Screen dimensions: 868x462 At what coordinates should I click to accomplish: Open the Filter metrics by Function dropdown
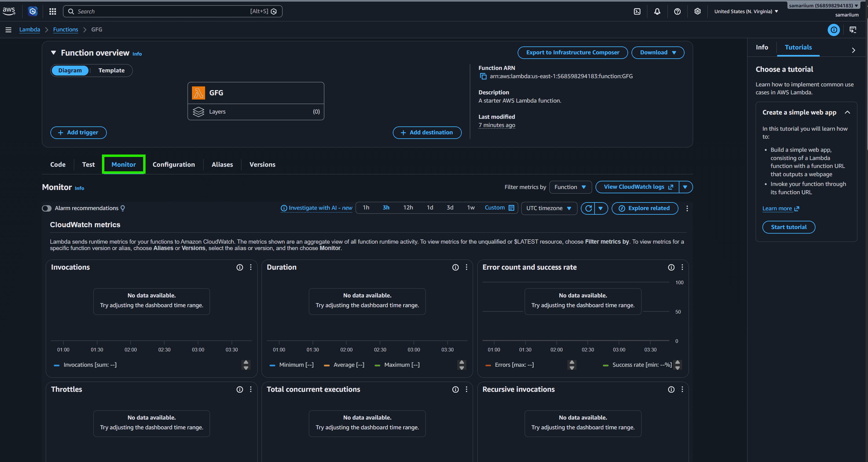click(x=570, y=187)
